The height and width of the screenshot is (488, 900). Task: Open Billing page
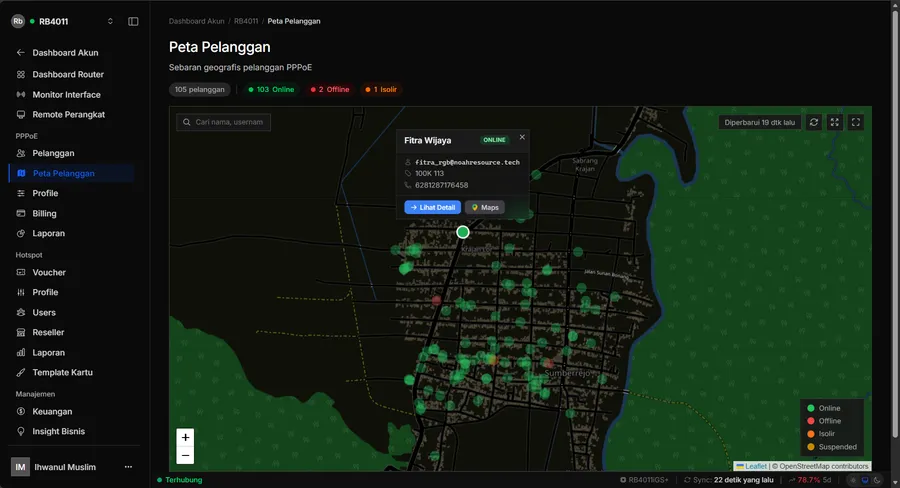(x=72, y=214)
